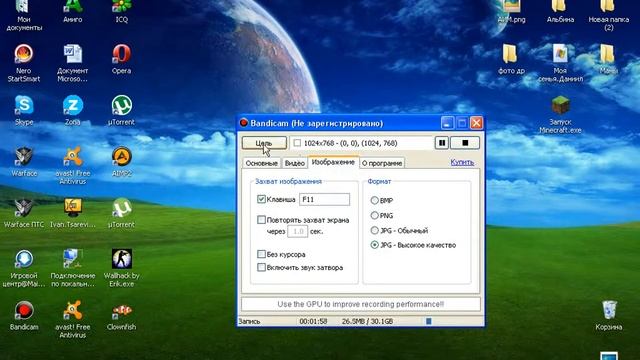
Task: Select the Игровой центр@Mail shortcut
Action: click(24, 259)
